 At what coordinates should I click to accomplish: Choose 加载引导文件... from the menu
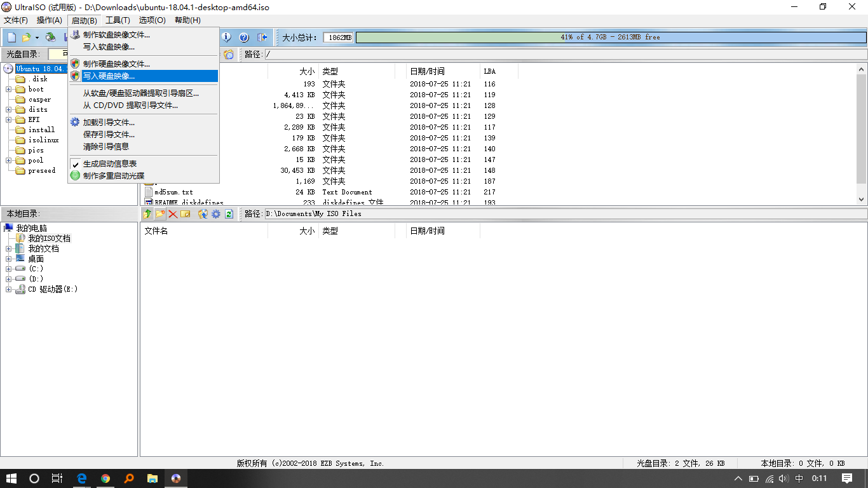(x=144, y=123)
